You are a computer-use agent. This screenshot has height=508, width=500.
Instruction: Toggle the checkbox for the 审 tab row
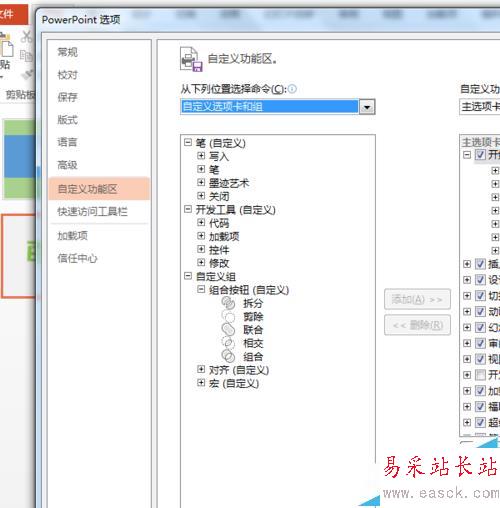point(480,343)
